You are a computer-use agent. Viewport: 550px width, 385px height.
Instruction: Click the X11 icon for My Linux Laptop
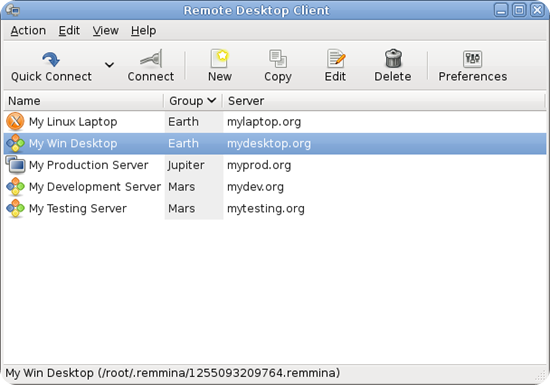[x=15, y=122]
